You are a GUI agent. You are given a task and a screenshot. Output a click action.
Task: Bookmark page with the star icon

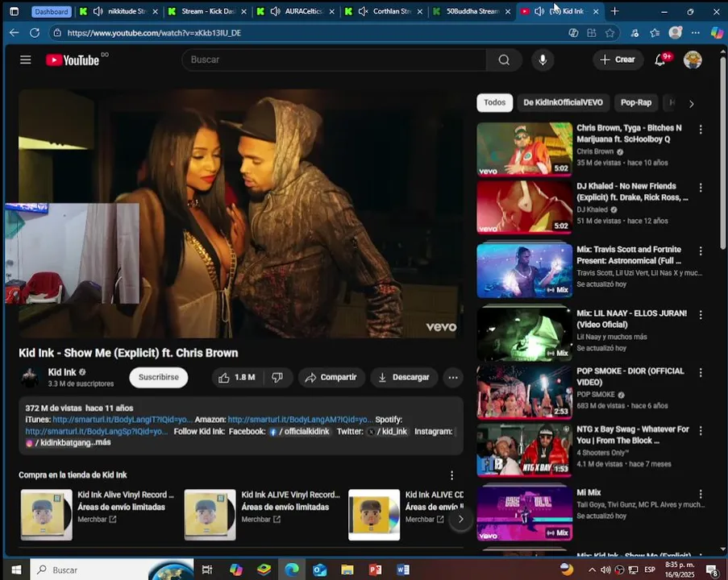click(x=609, y=33)
